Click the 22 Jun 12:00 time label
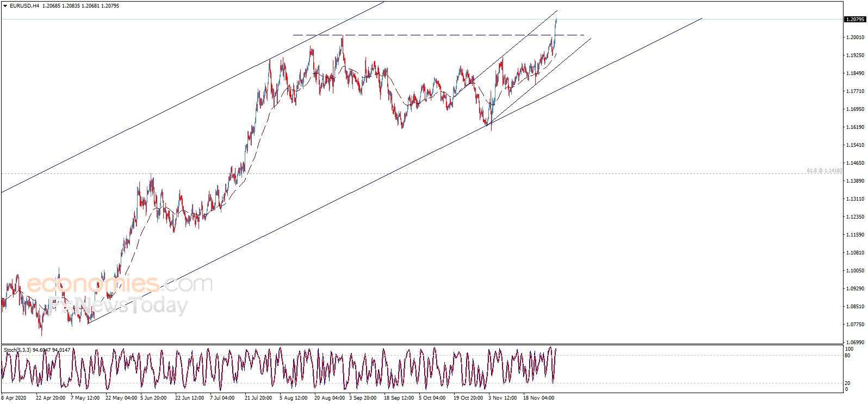 pyautogui.click(x=190, y=398)
